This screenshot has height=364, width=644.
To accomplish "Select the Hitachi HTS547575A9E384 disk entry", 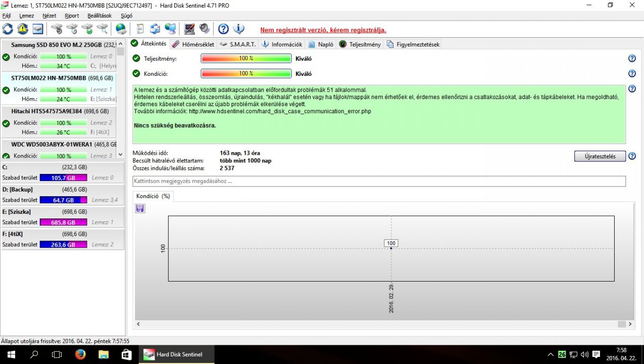I will point(59,122).
